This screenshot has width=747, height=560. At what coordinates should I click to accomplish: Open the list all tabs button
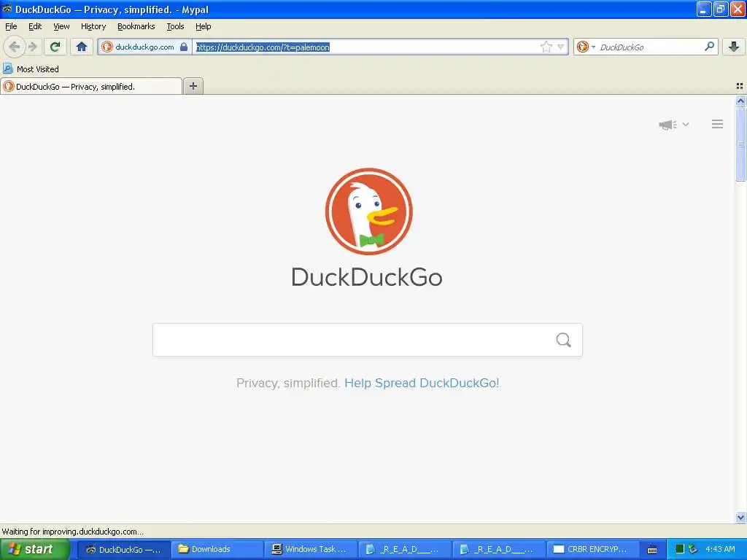pos(740,86)
